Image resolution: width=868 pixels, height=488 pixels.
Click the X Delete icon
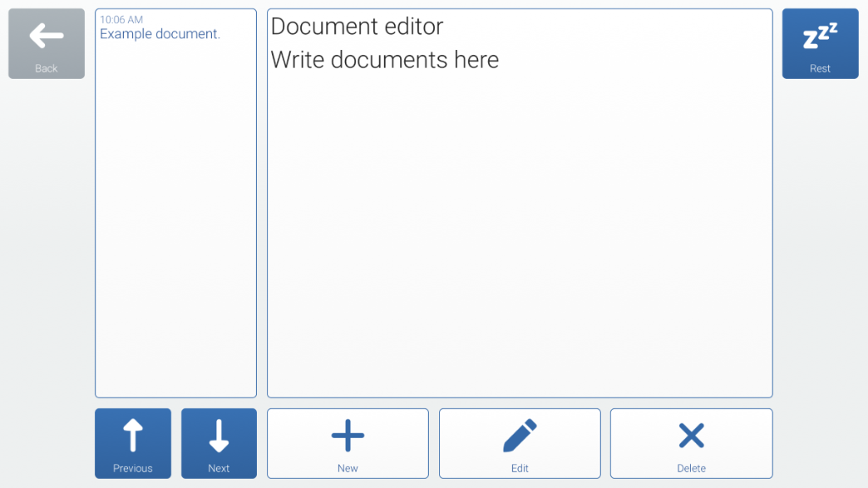[691, 435]
